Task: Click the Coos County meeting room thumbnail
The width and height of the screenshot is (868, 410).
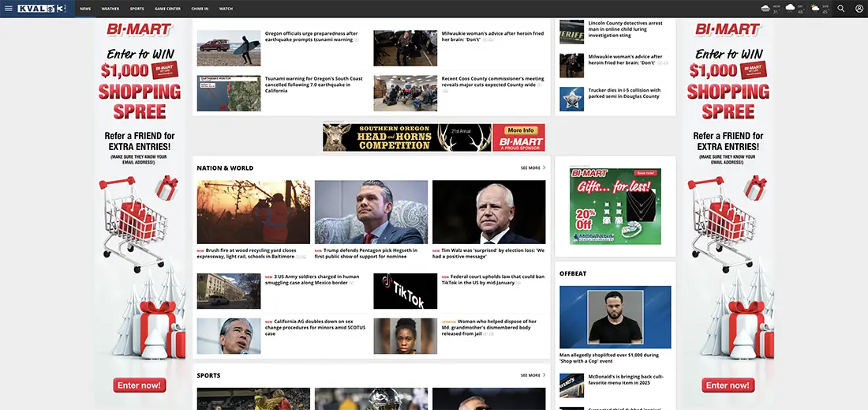Action: tap(406, 93)
